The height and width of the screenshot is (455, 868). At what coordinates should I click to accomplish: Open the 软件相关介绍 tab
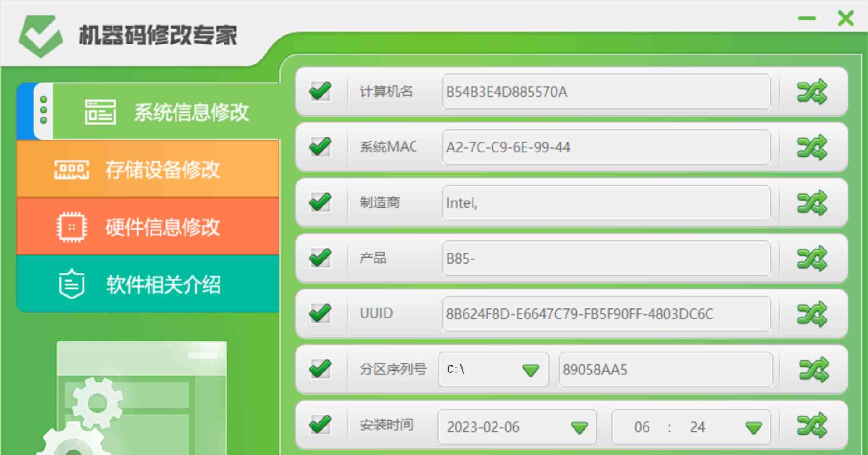pyautogui.click(x=148, y=284)
